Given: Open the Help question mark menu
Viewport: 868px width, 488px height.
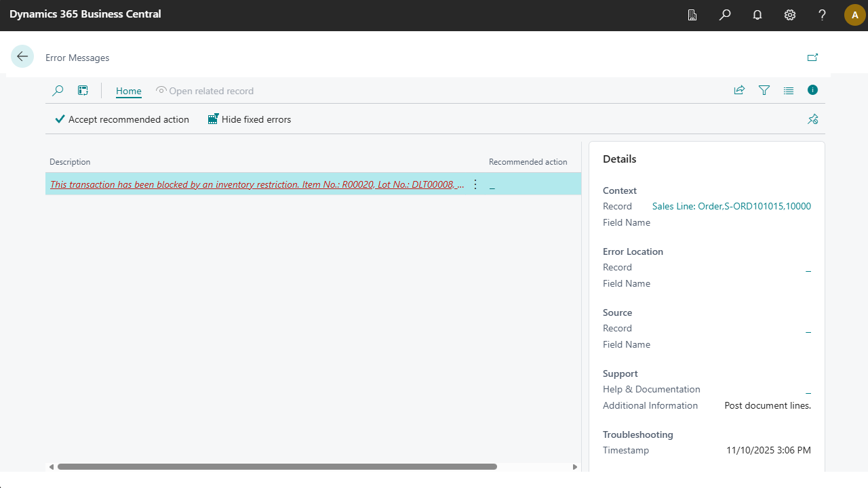Looking at the screenshot, I should 822,15.
